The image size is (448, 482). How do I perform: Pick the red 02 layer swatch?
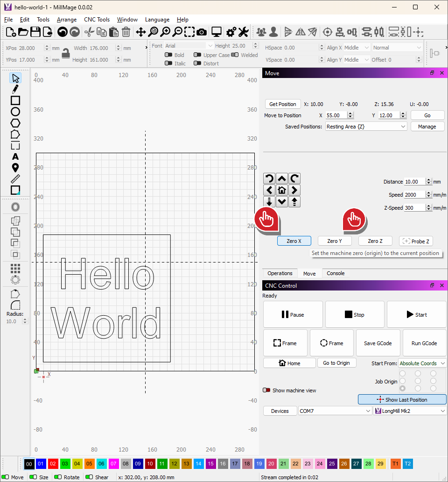tap(53, 464)
